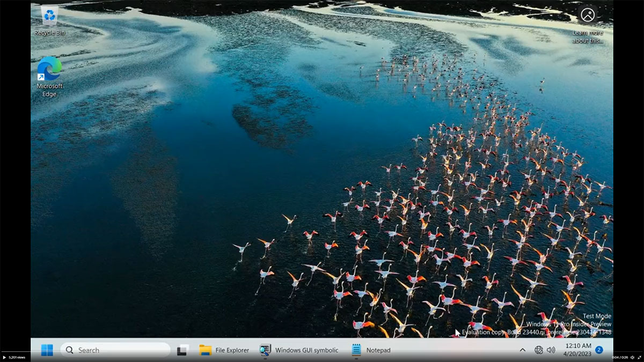The height and width of the screenshot is (362, 644).
Task: Click the Learn more about this label
Action: pos(587,36)
